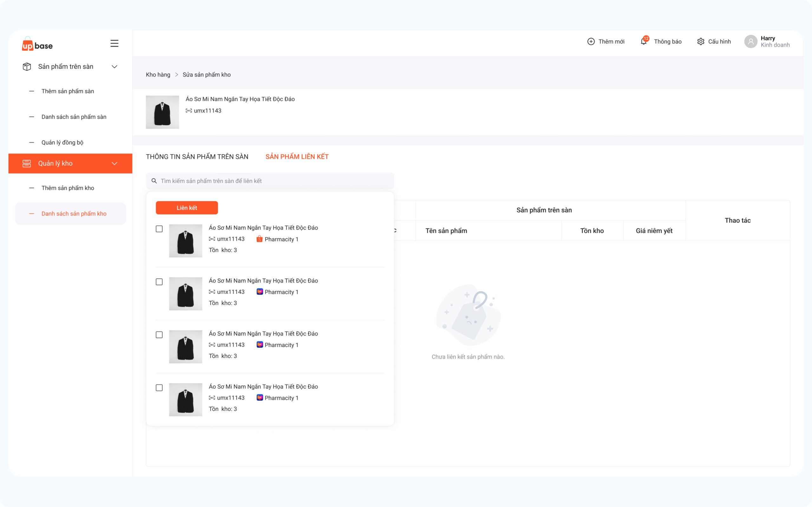
Task: Go to Kho hàng breadcrumb link
Action: (158, 75)
